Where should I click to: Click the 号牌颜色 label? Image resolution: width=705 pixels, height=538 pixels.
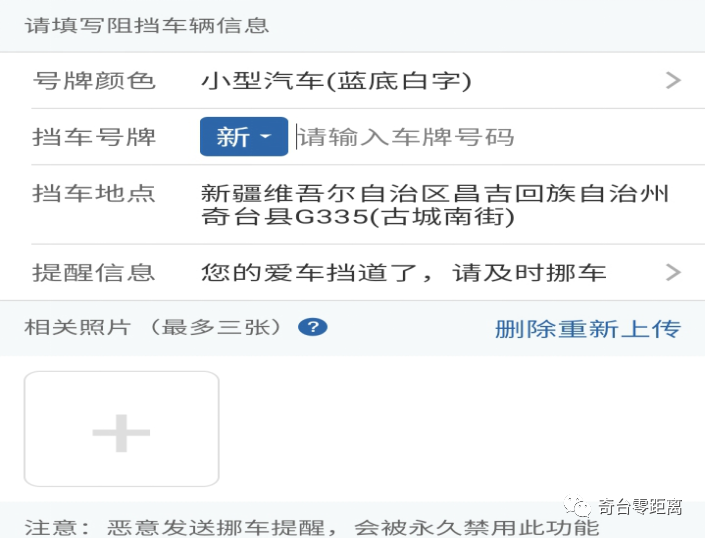point(95,81)
